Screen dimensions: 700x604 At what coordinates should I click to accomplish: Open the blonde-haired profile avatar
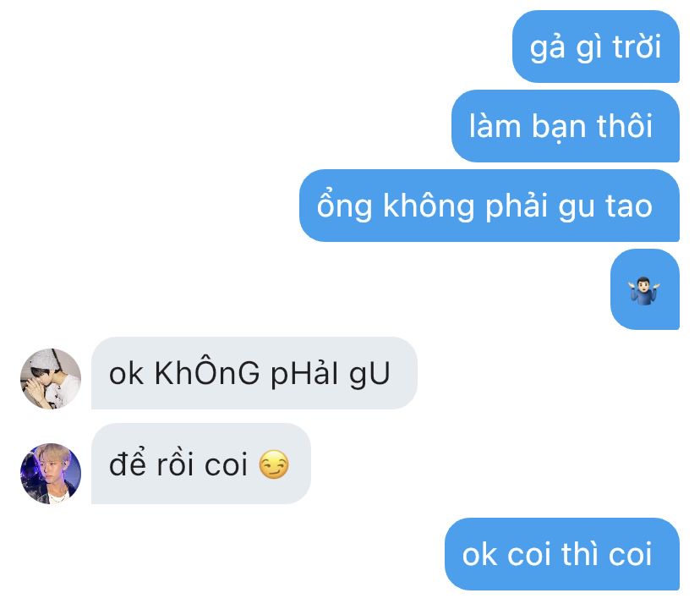[x=51, y=474]
